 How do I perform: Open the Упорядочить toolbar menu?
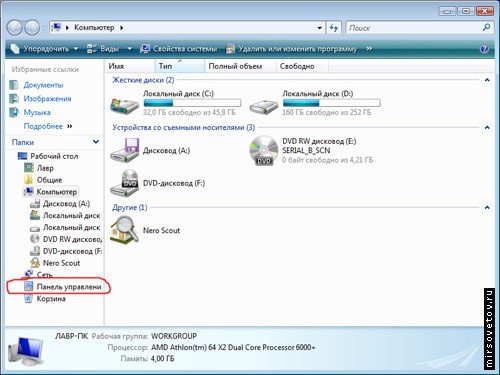[45, 49]
